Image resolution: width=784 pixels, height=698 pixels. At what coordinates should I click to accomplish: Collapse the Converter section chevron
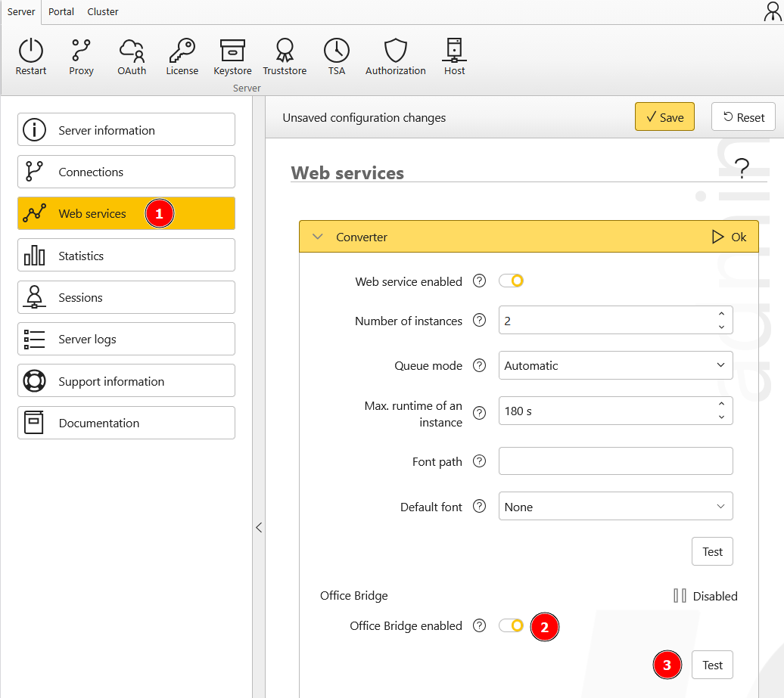pyautogui.click(x=318, y=237)
